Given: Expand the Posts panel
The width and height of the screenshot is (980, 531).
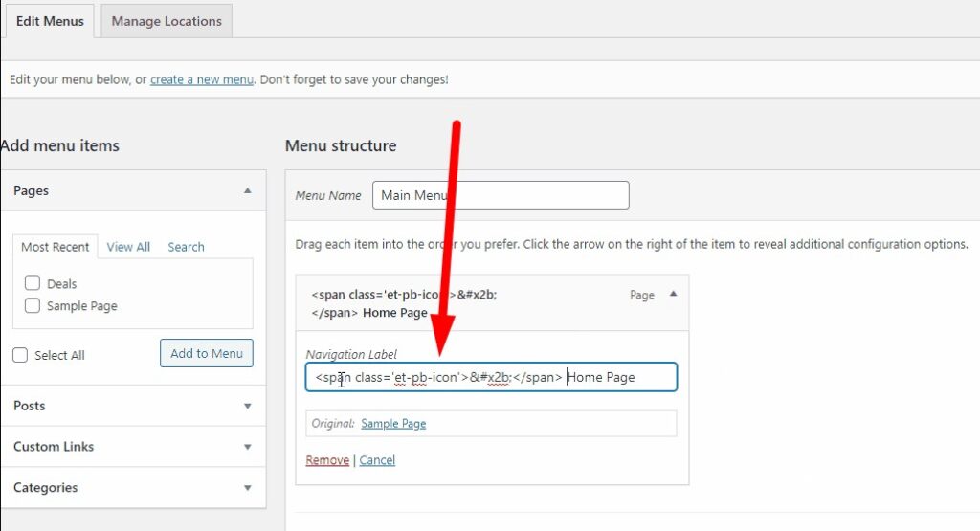Looking at the screenshot, I should 133,406.
